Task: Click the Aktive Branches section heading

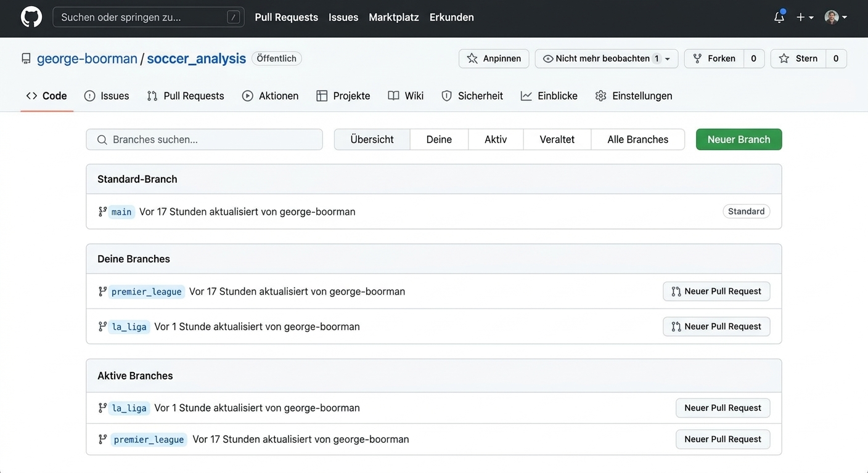Action: pyautogui.click(x=135, y=376)
